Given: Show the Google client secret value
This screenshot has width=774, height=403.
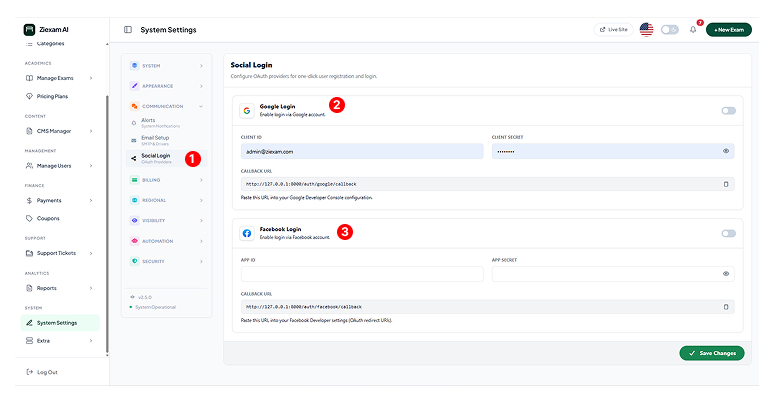Looking at the screenshot, I should (726, 151).
